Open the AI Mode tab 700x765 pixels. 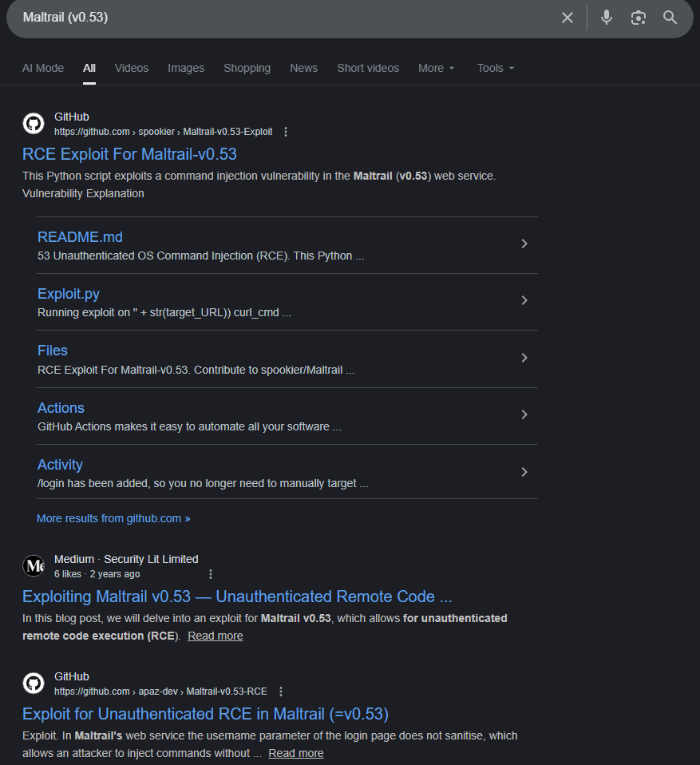point(43,68)
